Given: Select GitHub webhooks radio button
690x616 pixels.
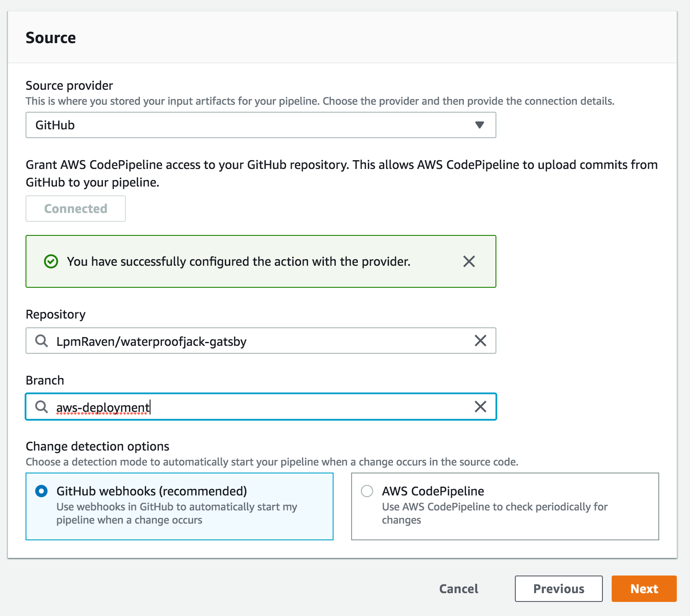Looking at the screenshot, I should pos(41,491).
